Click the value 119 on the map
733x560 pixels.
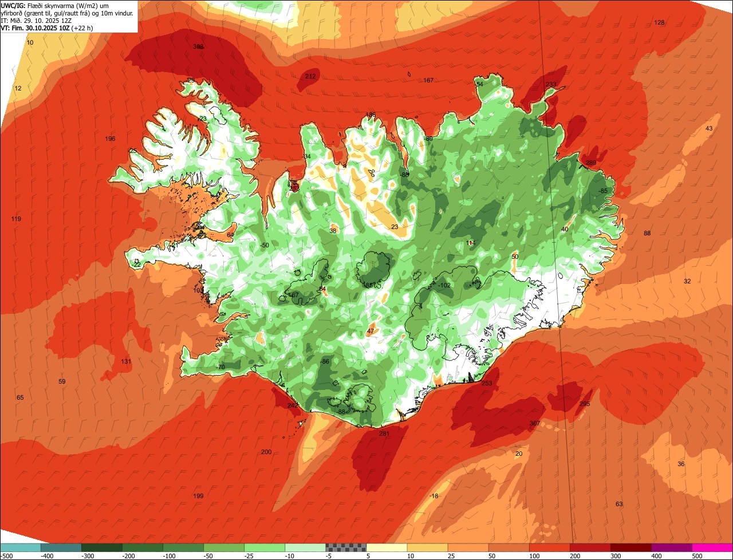pos(16,219)
